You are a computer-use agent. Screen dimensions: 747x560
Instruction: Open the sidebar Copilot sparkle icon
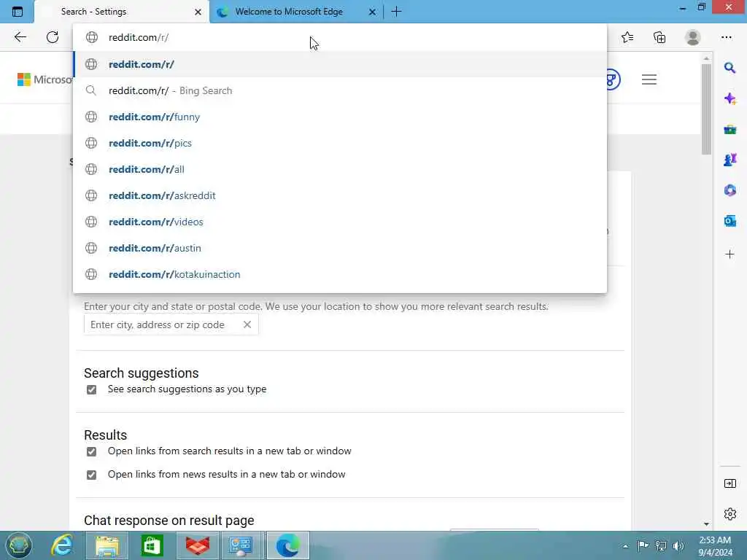(x=729, y=98)
